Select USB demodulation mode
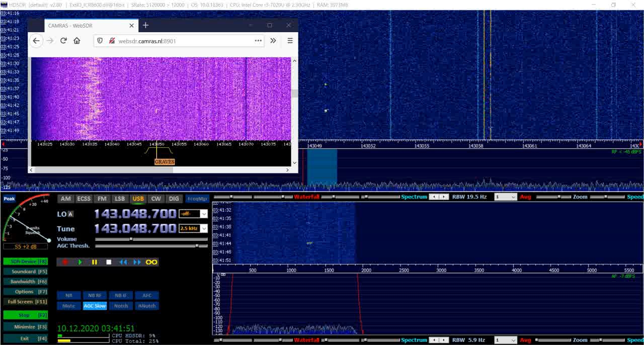This screenshot has height=345, width=644. pos(138,199)
